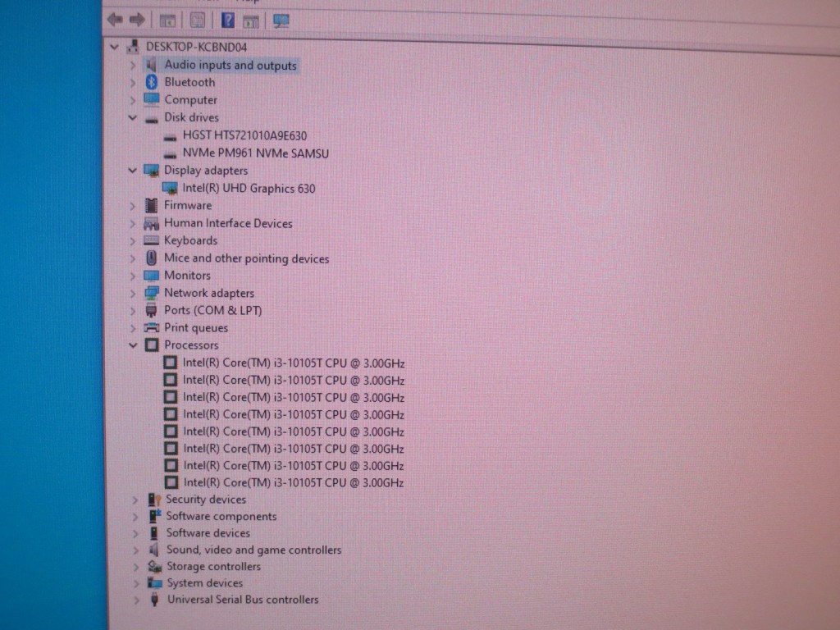Click the Storage controllers icon

155,566
